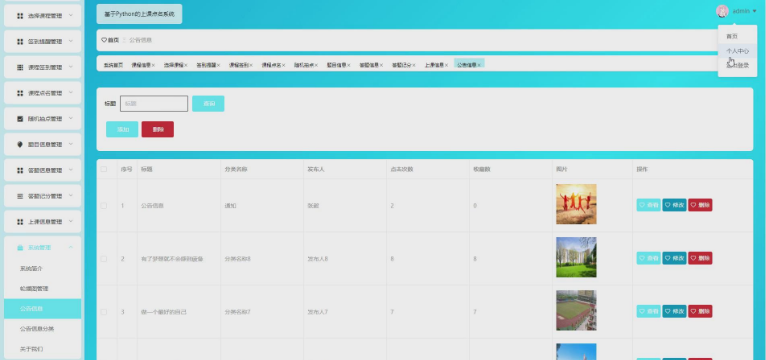Close the 课程点名 tab with its x

point(284,65)
